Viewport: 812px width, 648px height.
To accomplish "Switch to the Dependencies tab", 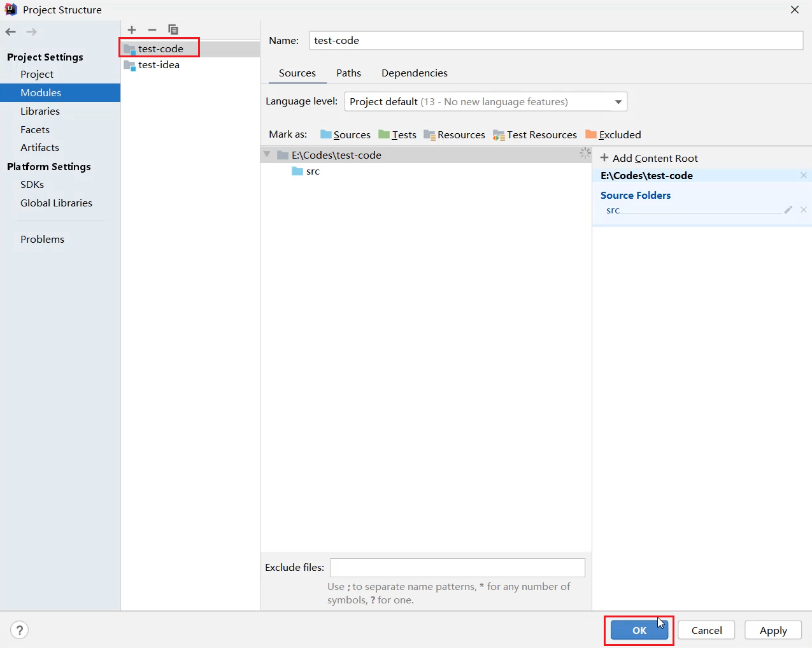I will point(414,73).
